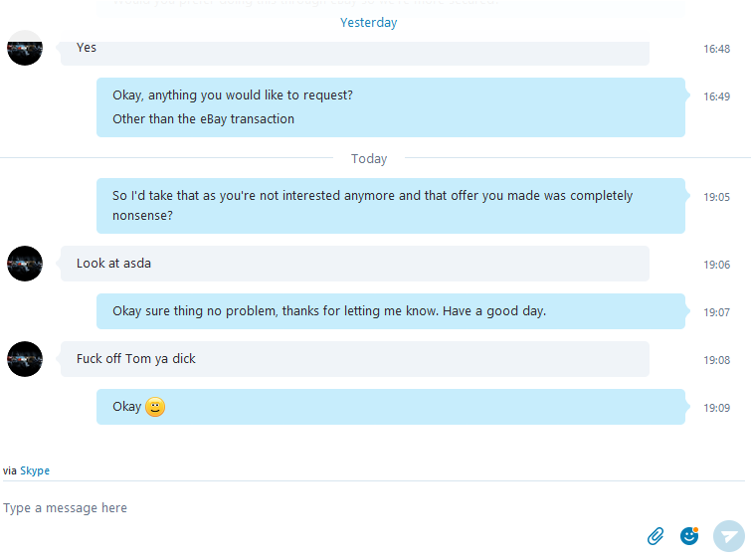Open the emoticon picker smiley icon
Viewport: 751px width, 560px height.
click(689, 535)
